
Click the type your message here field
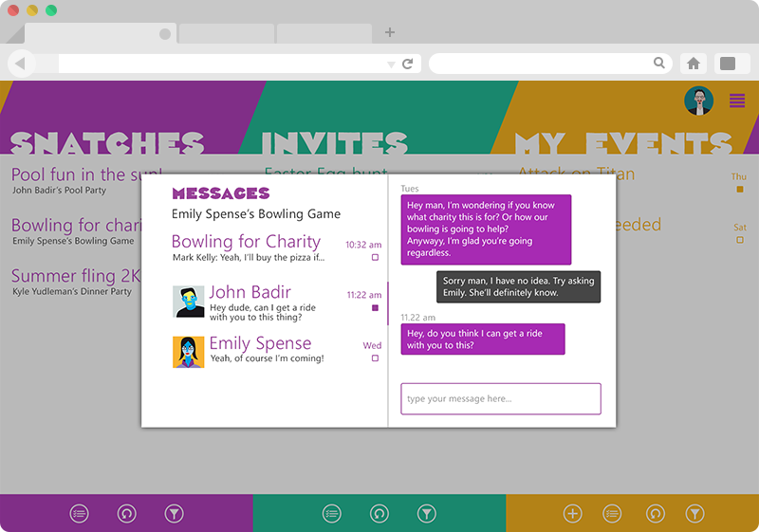(500, 399)
